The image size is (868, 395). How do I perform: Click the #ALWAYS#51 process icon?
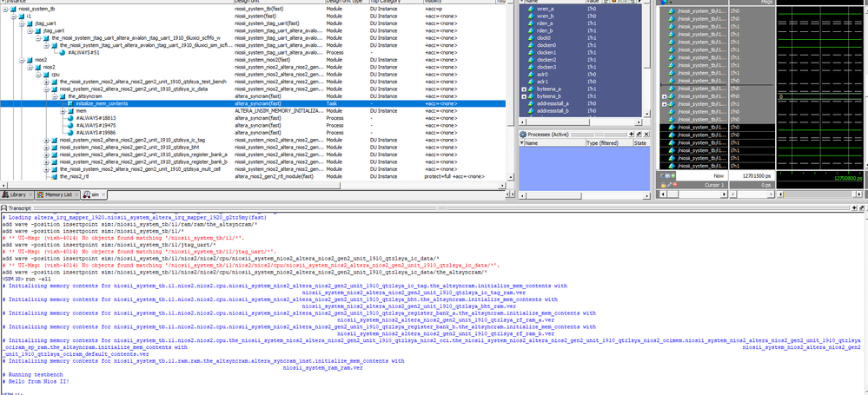tap(60, 52)
